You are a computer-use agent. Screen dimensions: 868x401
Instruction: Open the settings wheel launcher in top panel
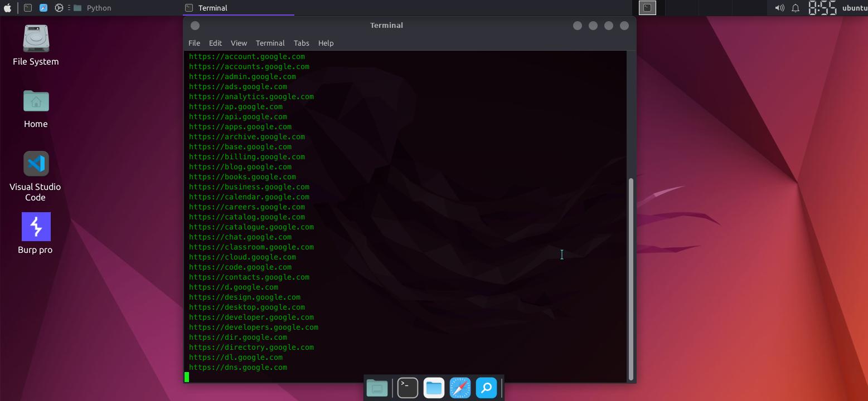(59, 8)
